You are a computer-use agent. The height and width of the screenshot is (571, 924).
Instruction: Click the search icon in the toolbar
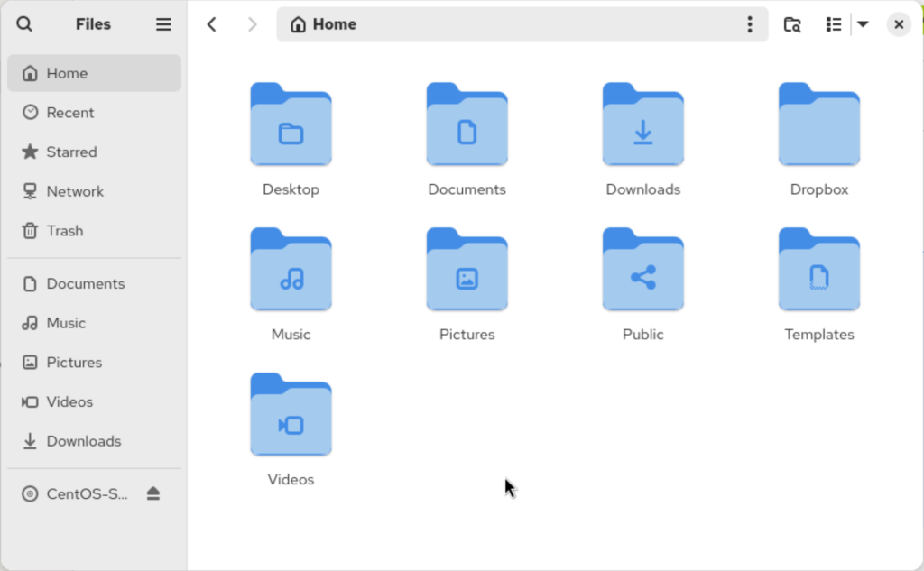tap(791, 24)
